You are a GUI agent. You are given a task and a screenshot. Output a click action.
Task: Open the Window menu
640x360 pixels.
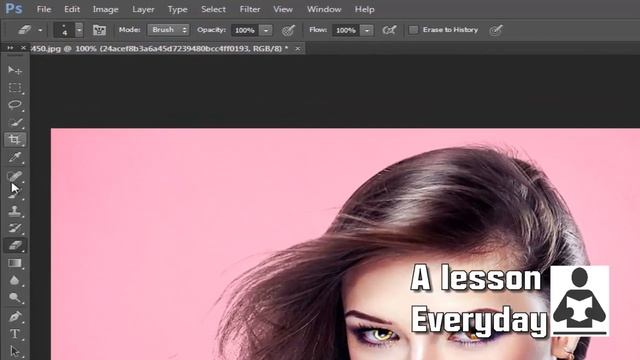click(324, 9)
